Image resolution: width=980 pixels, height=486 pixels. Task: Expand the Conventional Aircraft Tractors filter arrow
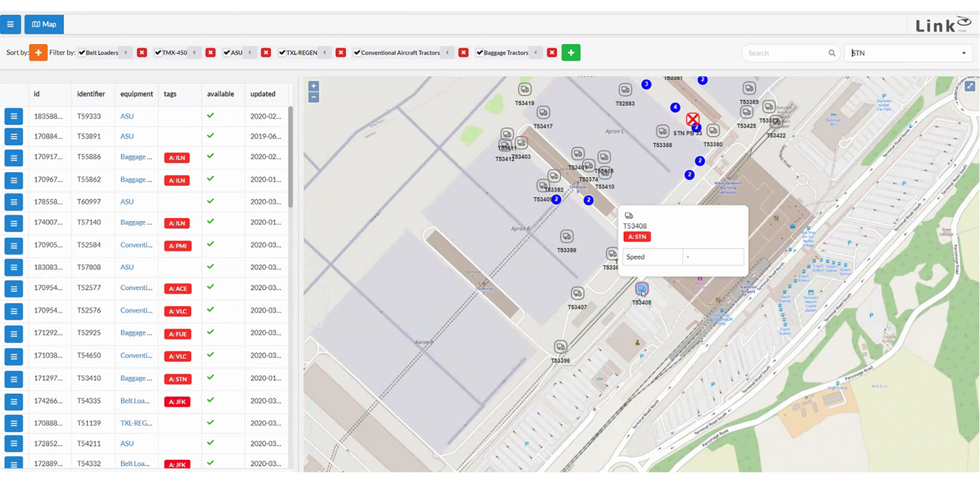point(447,53)
